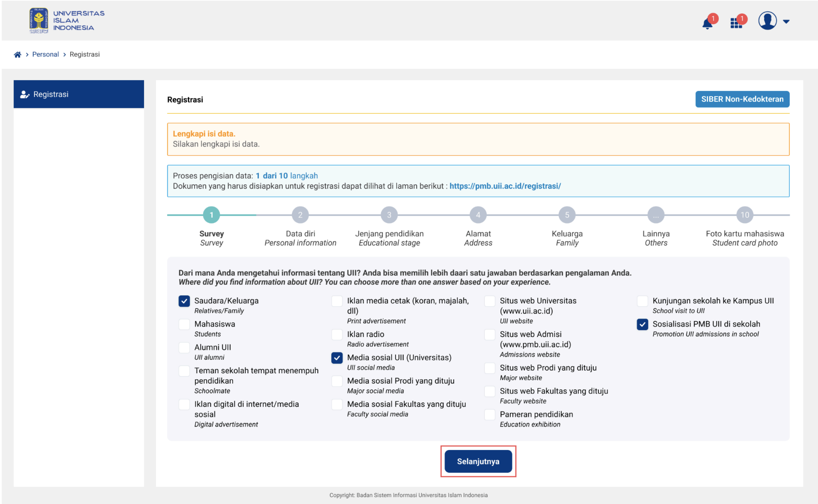Select step 10 Foto kartu mahasiswa

[744, 215]
